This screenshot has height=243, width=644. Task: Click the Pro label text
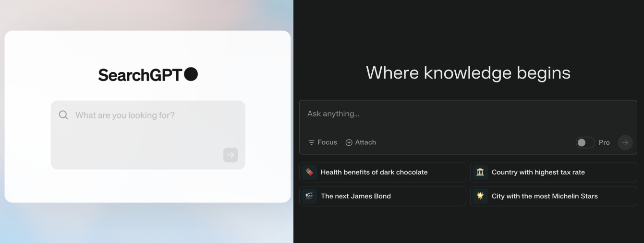coord(604,142)
